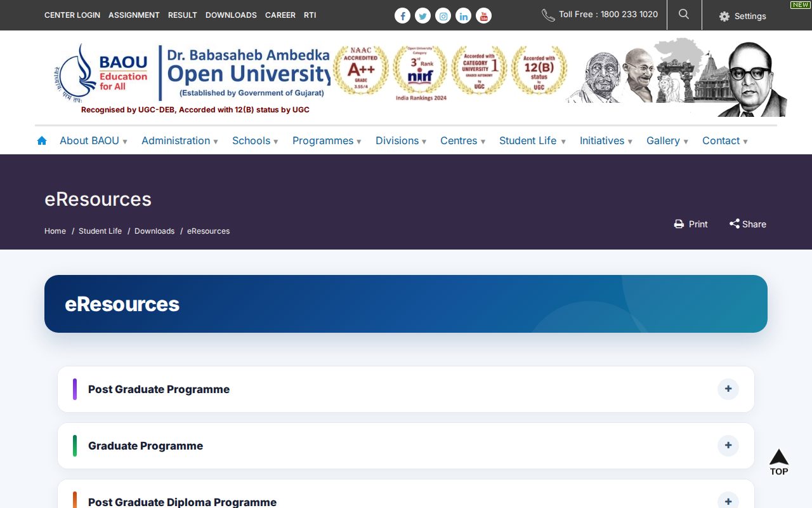Open the Contact navigation menu

(725, 141)
